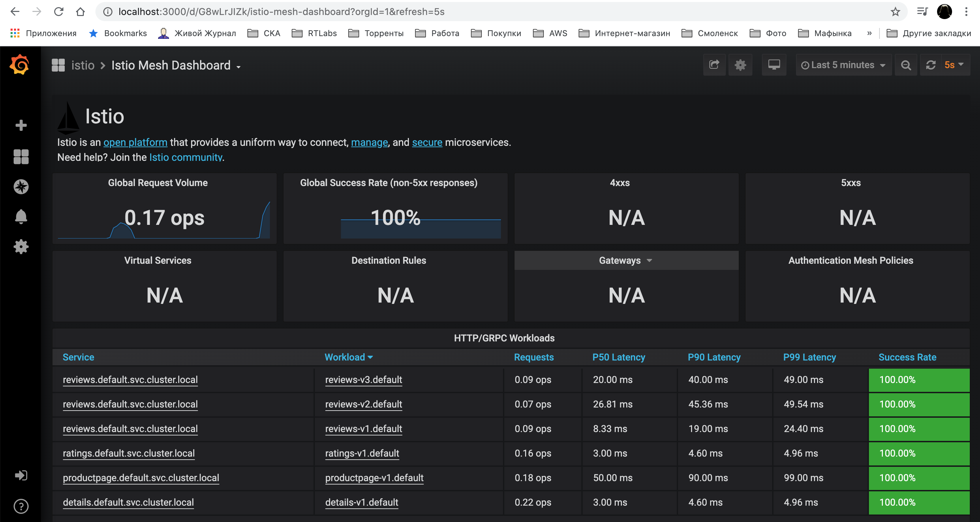Click the Share dashboard icon
This screenshot has width=980, height=522.
coord(715,65)
